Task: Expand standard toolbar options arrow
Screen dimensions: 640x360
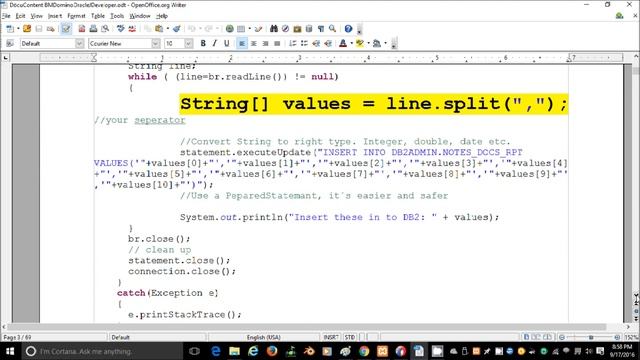Action: click(359, 30)
